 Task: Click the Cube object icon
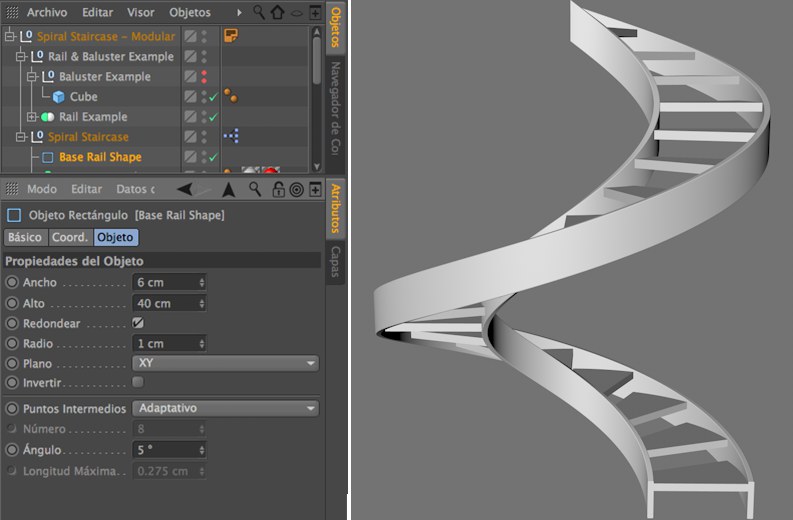pos(59,97)
